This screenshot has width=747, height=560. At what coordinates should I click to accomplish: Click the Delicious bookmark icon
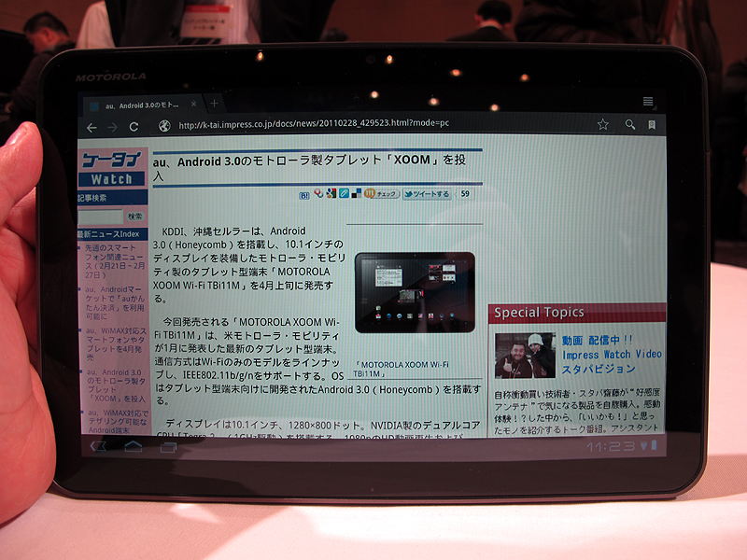click(x=356, y=193)
